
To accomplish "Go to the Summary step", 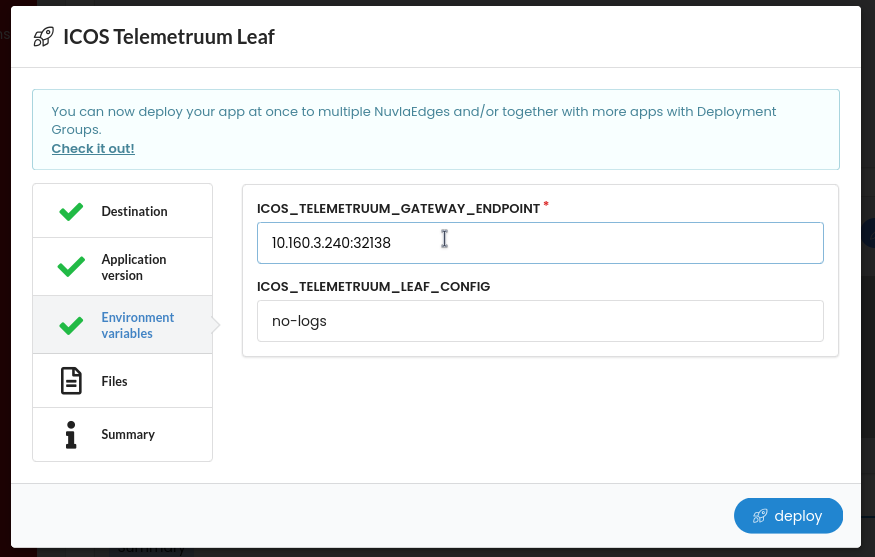I will pyautogui.click(x=123, y=434).
